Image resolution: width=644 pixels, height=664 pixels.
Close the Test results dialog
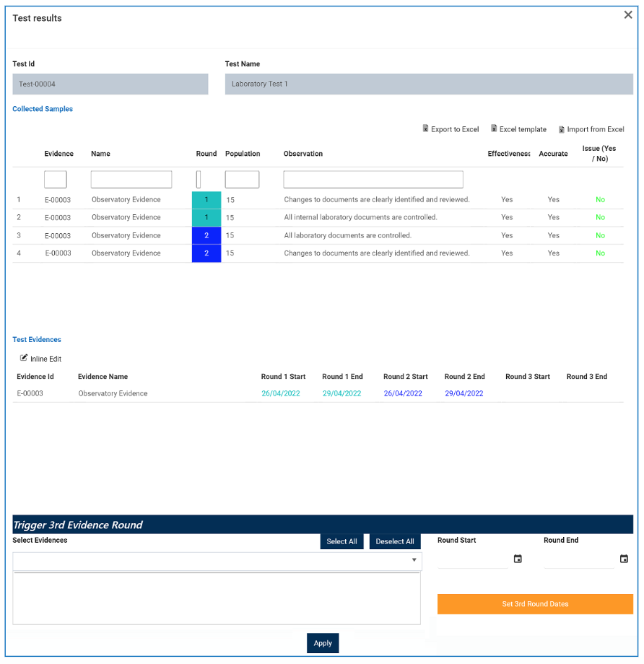coord(628,15)
